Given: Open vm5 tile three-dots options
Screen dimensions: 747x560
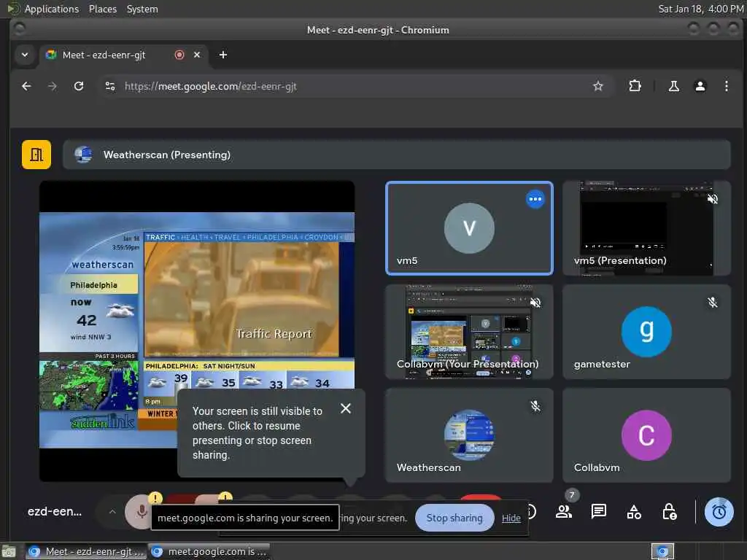Looking at the screenshot, I should pyautogui.click(x=535, y=199).
